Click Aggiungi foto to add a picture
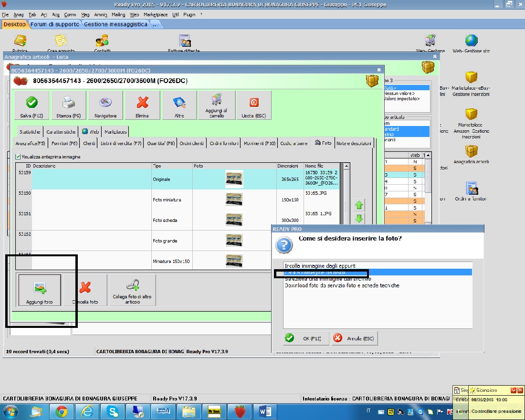The image size is (525, 420). tap(40, 290)
